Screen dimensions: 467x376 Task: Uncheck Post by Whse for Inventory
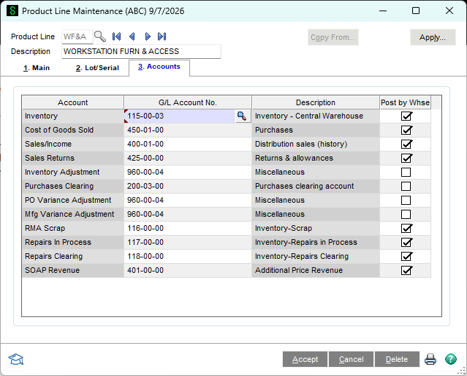coord(406,116)
